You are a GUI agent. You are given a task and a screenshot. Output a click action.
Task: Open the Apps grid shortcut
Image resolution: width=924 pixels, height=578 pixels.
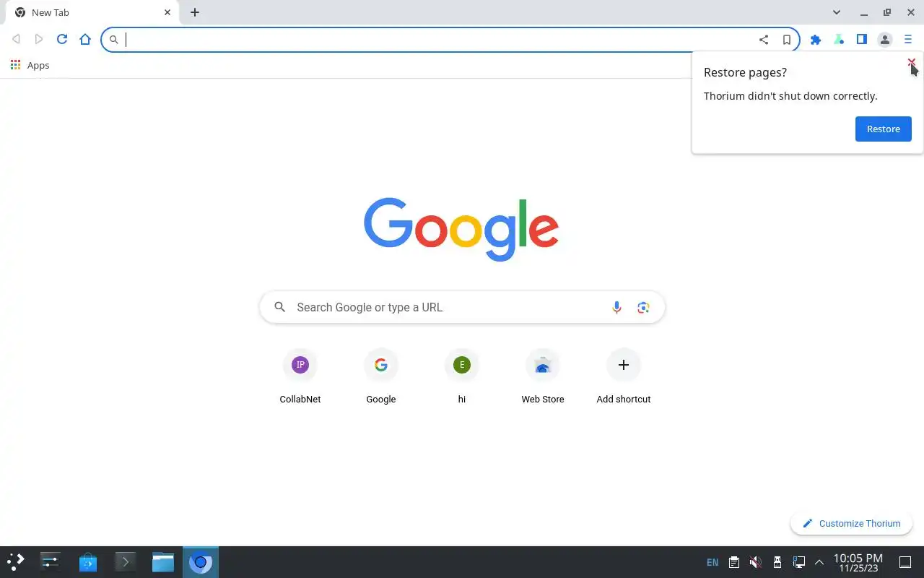(x=30, y=65)
